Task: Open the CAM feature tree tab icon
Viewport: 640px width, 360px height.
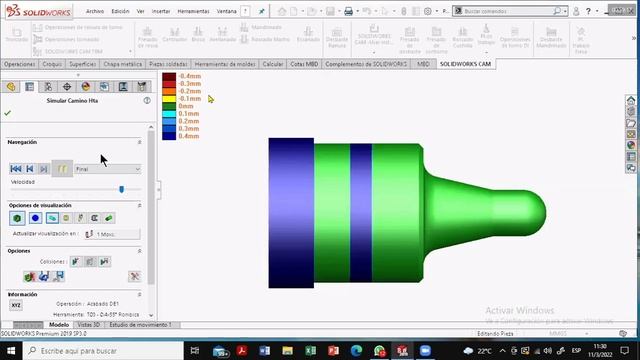Action: 104,87
